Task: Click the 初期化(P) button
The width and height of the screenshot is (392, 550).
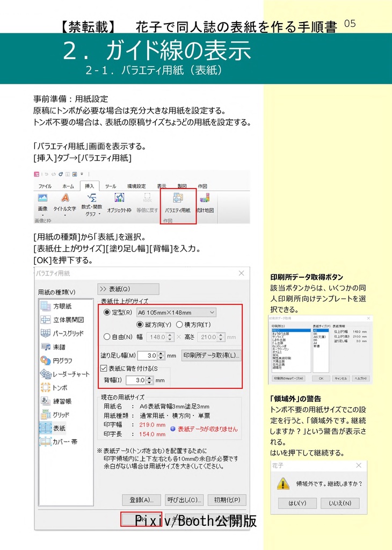Action: 227,500
